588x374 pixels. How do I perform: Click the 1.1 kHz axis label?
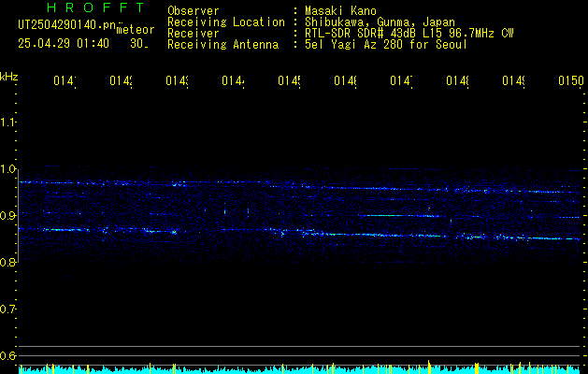7,122
